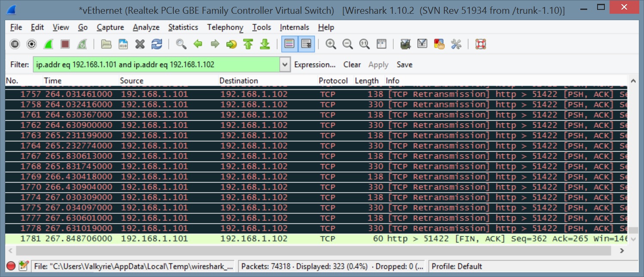The height and width of the screenshot is (277, 644).
Task: Select packet 1770 retransmission row
Action: tap(316, 187)
